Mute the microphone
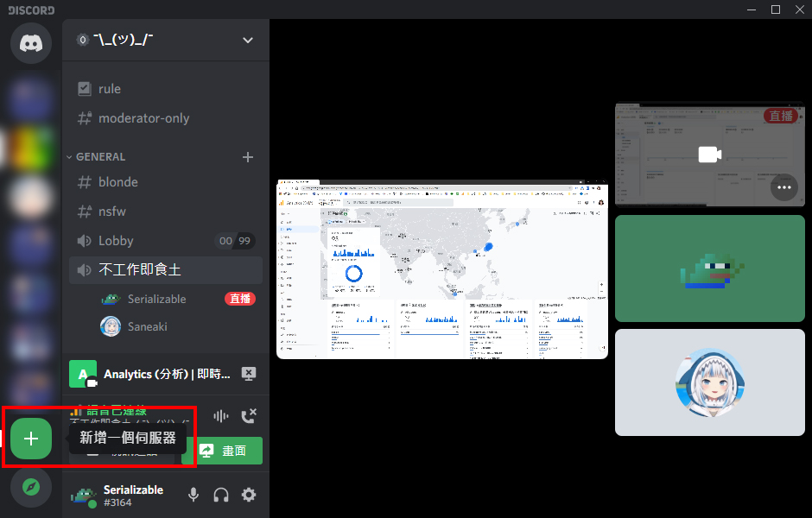 (193, 495)
